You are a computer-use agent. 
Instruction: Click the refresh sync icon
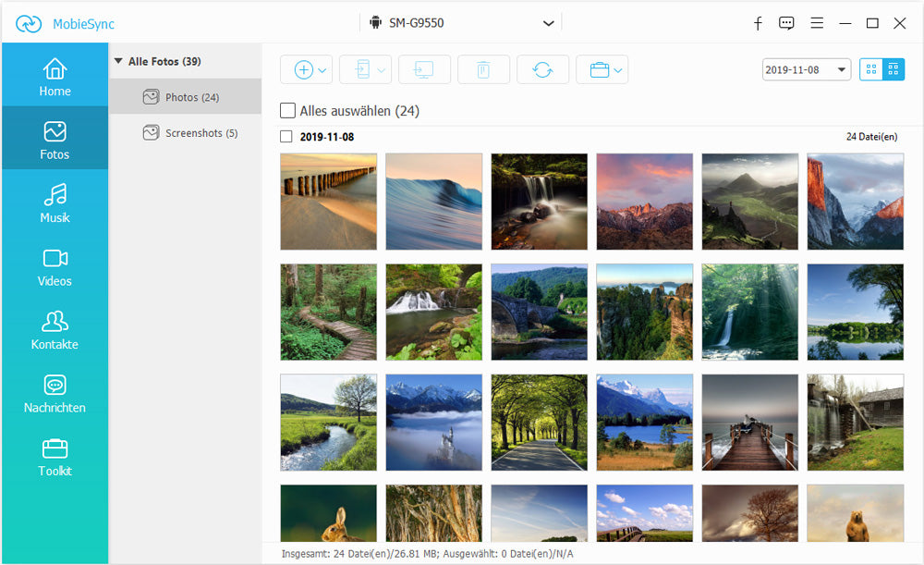[542, 70]
